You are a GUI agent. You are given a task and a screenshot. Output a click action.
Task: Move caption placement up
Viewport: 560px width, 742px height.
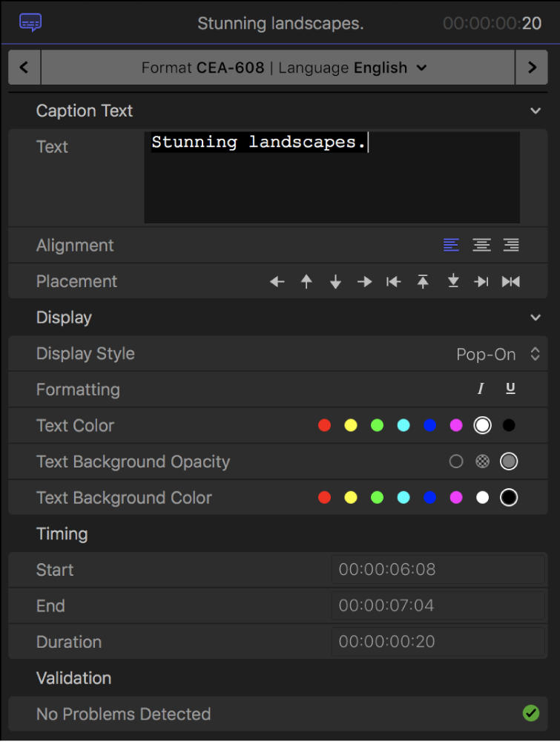tap(306, 281)
